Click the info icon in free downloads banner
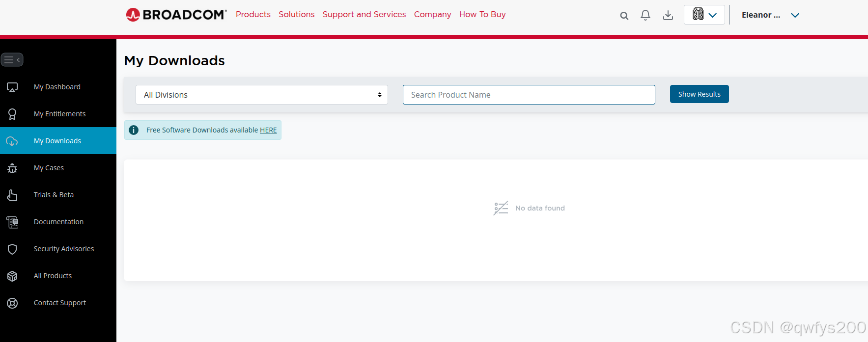Image resolution: width=868 pixels, height=342 pixels. click(134, 130)
